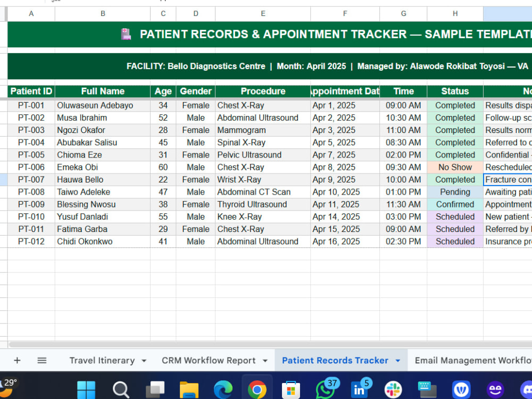Select the 02:30 PM time cell

(x=403, y=242)
